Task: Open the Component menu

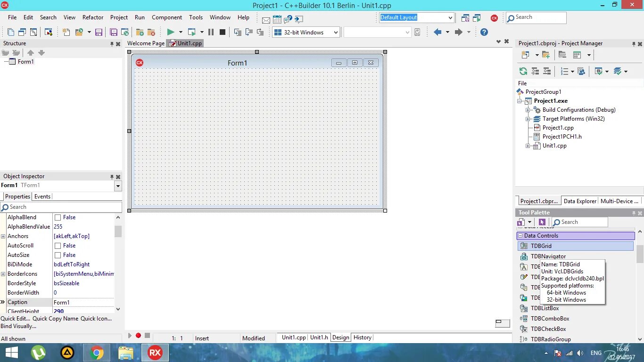Action: pos(167,17)
